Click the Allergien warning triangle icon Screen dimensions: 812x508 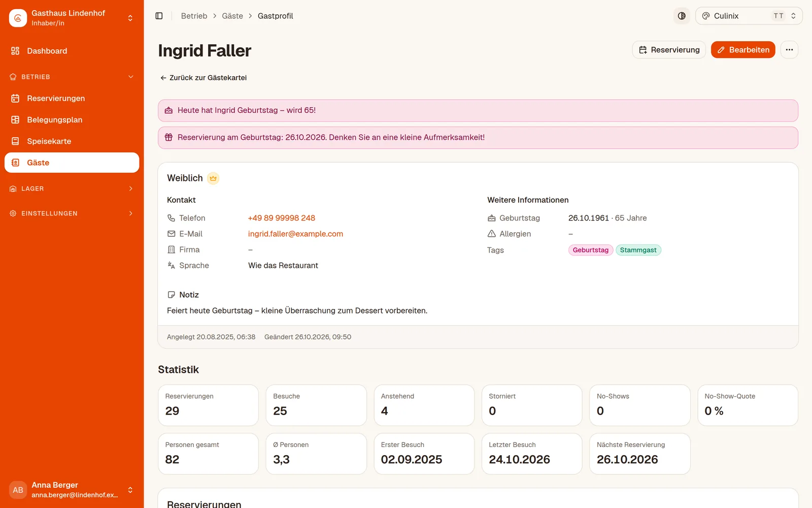491,234
